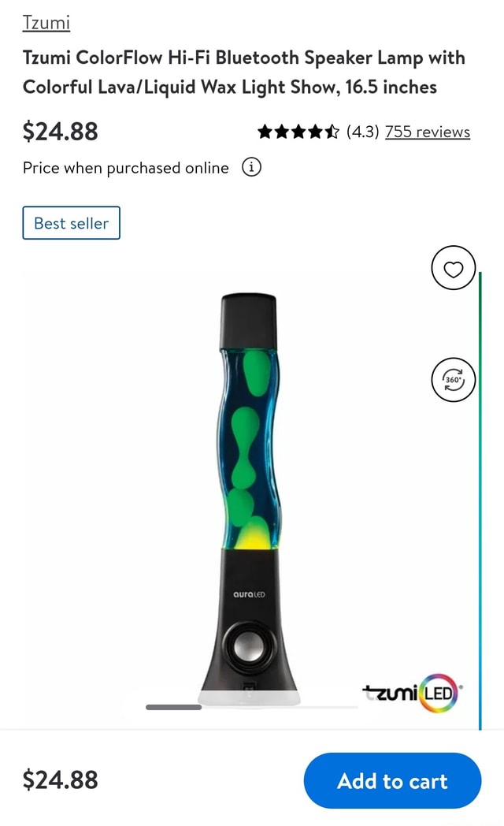Add the lamp to favorites with heart icon
This screenshot has width=504, height=826.
(453, 268)
